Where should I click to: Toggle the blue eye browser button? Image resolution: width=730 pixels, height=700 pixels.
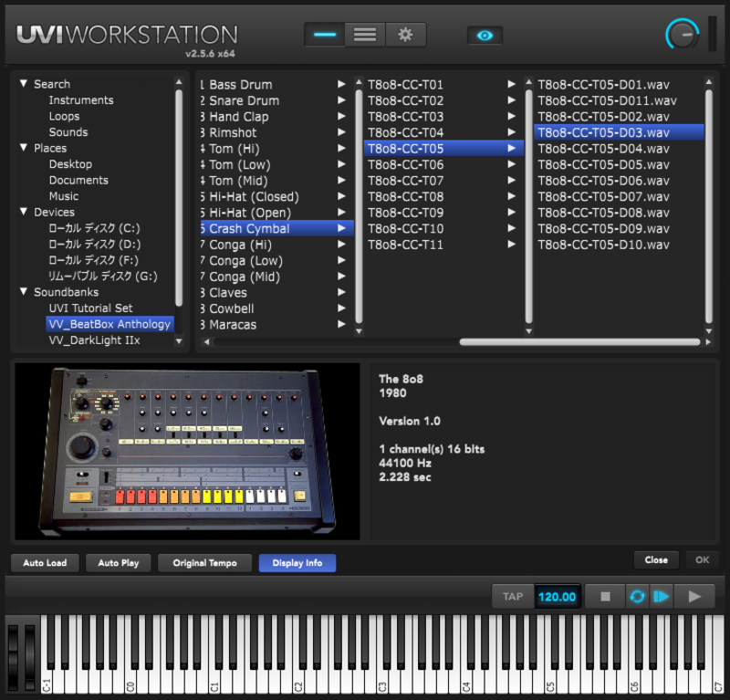point(485,36)
